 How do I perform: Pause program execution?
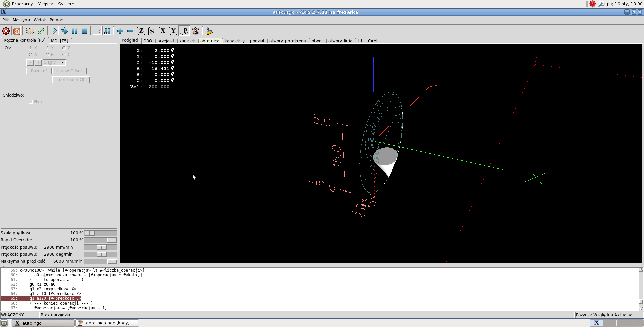[74, 31]
